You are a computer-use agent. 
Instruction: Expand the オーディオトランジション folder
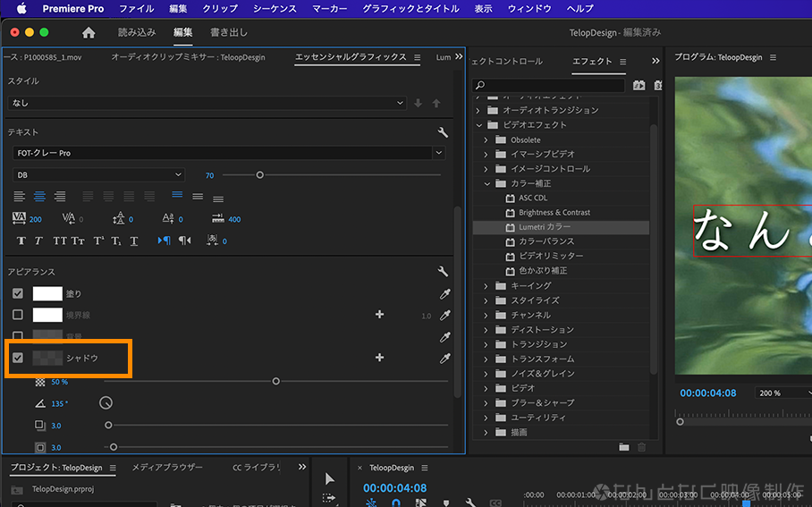pos(478,110)
